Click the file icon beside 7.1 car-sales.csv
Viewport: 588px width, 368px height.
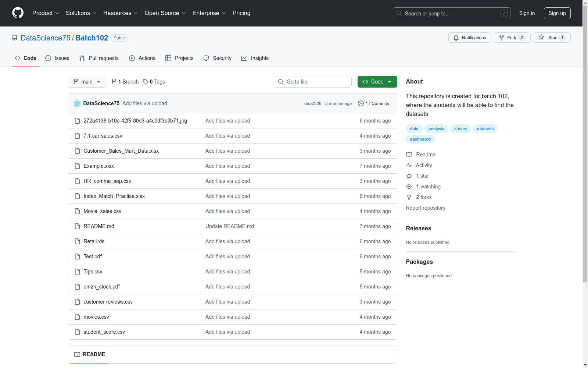77,136
